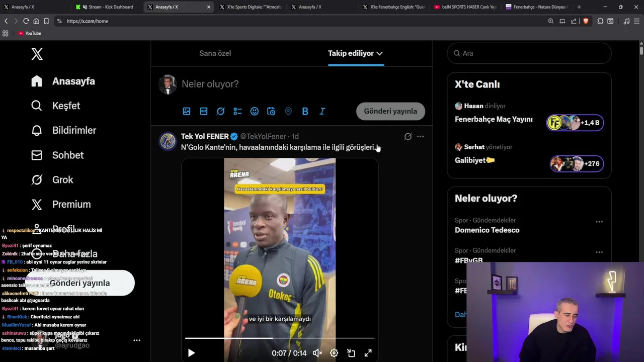Open the emoji picker in composer
This screenshot has height=362, width=644.
point(255,111)
